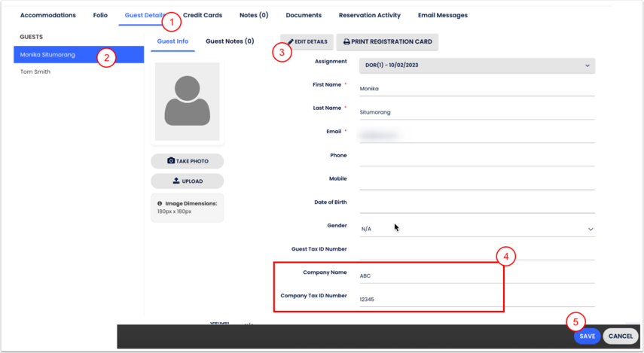Image resolution: width=644 pixels, height=353 pixels.
Task: Click the Company Name field
Action: click(x=477, y=276)
